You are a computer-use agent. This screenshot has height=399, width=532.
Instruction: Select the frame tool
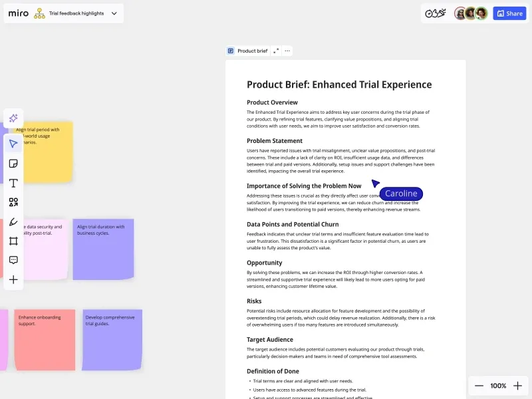(13, 241)
